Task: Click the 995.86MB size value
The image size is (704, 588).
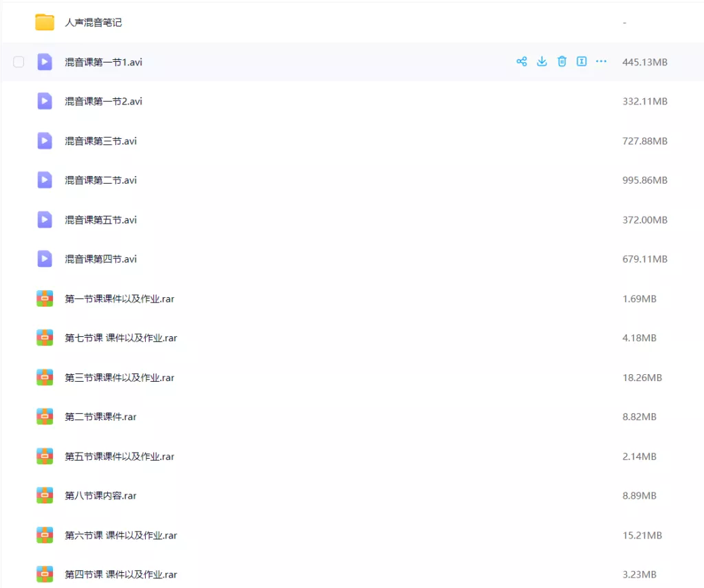Action: tap(645, 180)
